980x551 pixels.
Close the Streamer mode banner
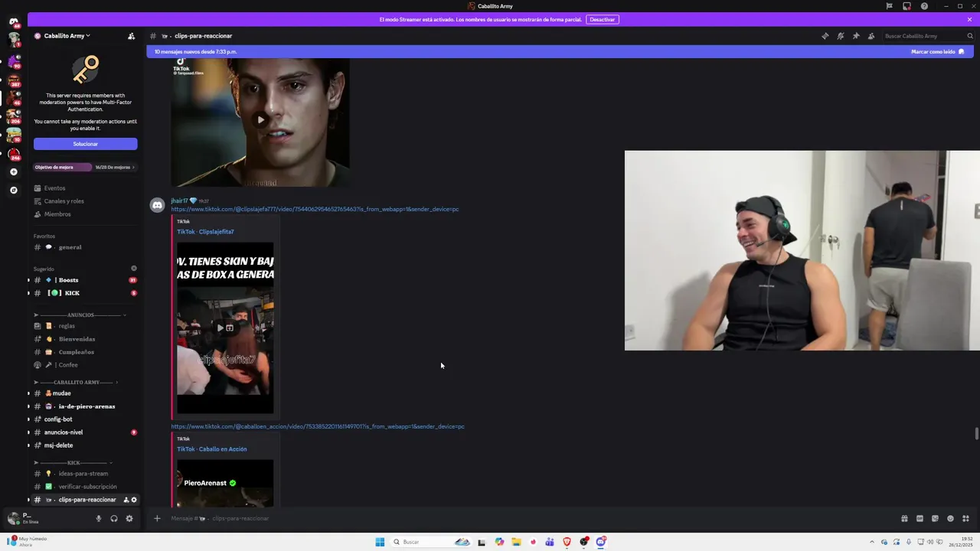point(969,19)
